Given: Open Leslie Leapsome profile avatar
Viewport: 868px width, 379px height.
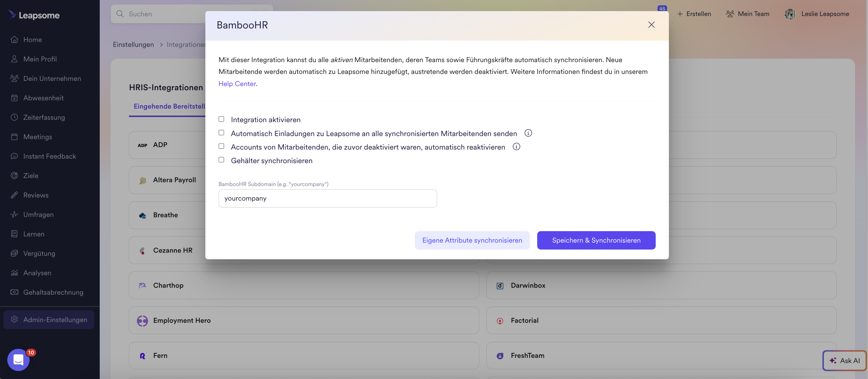Looking at the screenshot, I should [790, 14].
